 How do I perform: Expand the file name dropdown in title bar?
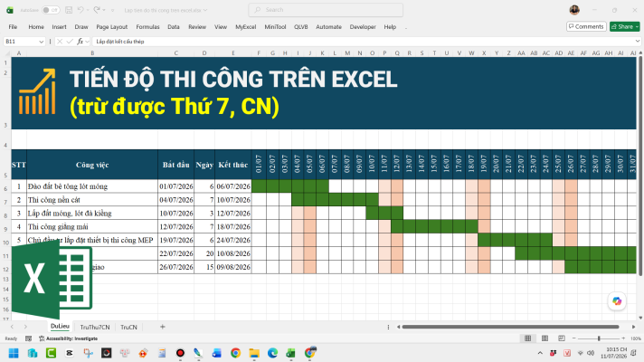tap(205, 10)
